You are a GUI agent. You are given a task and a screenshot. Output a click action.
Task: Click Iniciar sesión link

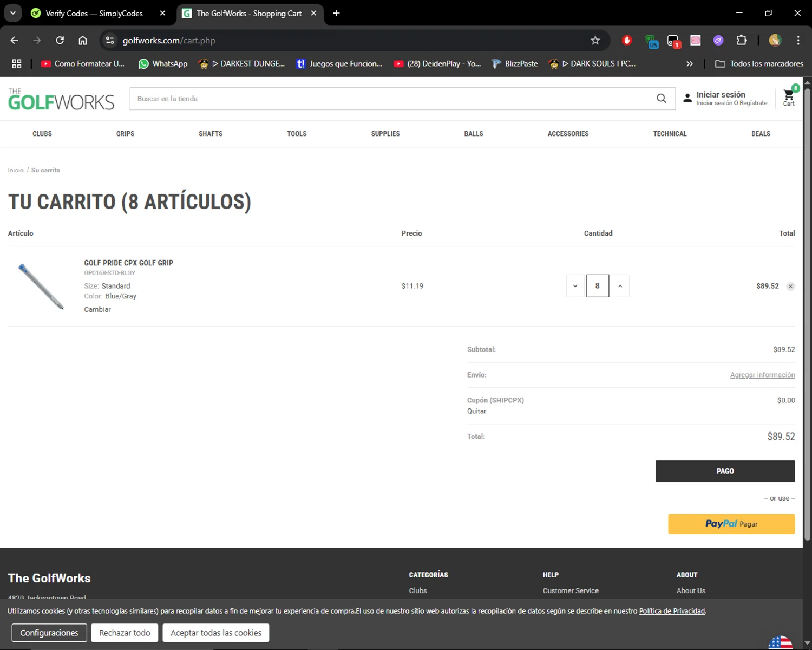coord(721,94)
